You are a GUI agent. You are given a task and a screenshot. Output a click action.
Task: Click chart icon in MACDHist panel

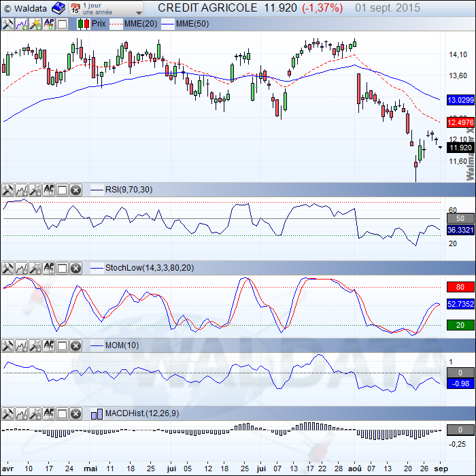tap(21, 413)
